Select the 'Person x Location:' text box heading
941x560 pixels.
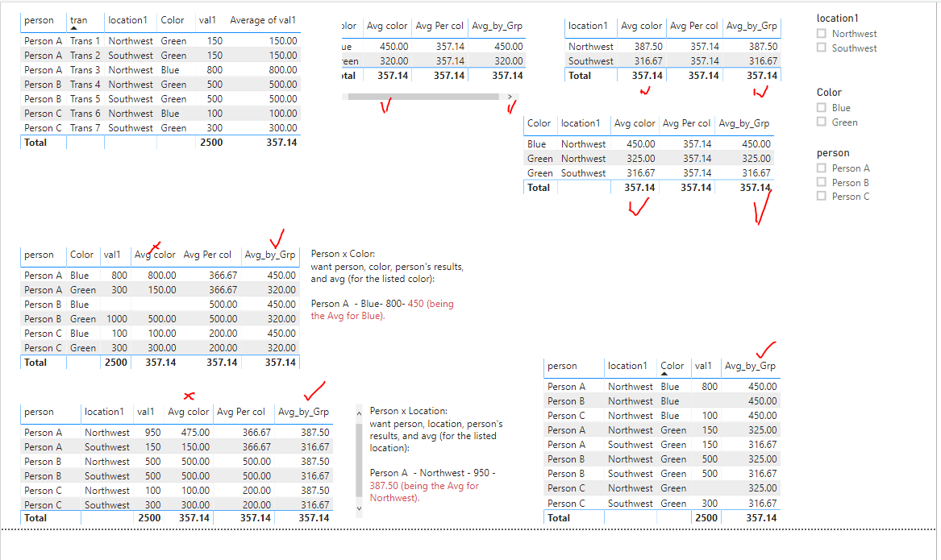(408, 411)
